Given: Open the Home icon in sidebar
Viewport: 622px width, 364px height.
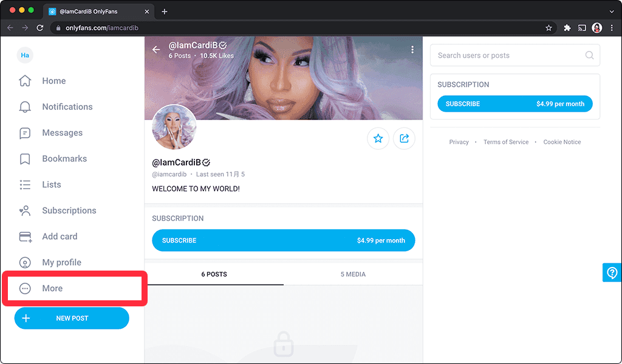Looking at the screenshot, I should (x=25, y=81).
